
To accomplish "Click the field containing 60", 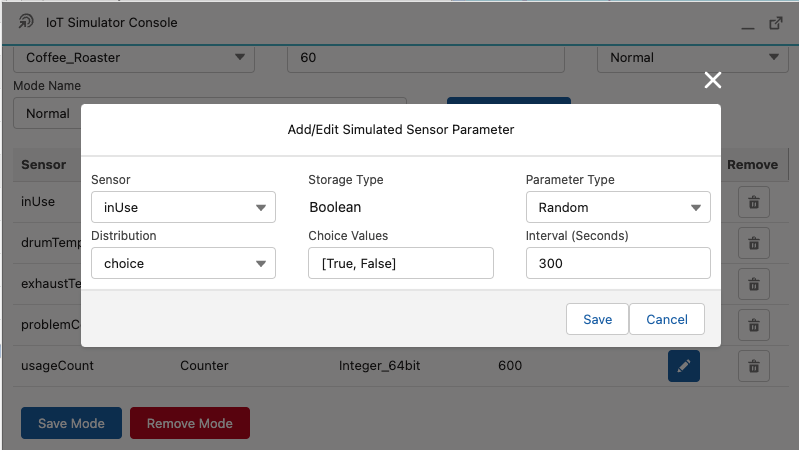I will (425, 58).
